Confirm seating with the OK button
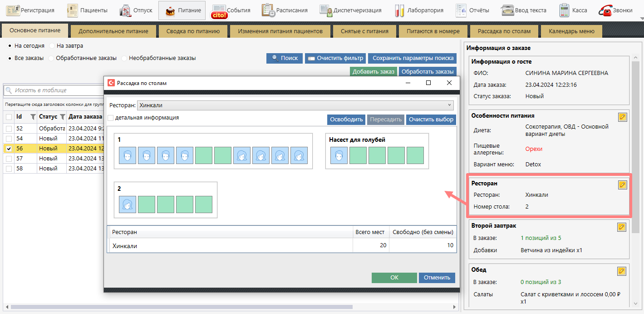 tap(394, 278)
